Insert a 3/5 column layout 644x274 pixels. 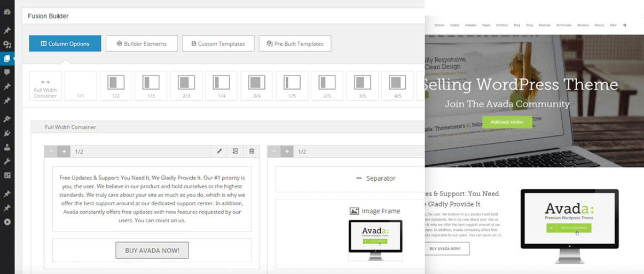click(x=363, y=86)
